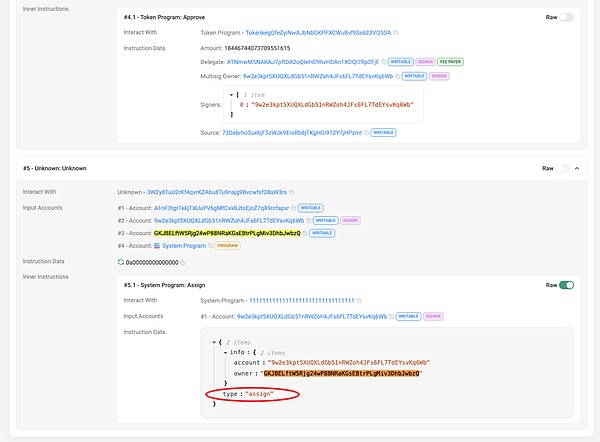
Task: Collapse the Signers array tree
Action: point(231,94)
